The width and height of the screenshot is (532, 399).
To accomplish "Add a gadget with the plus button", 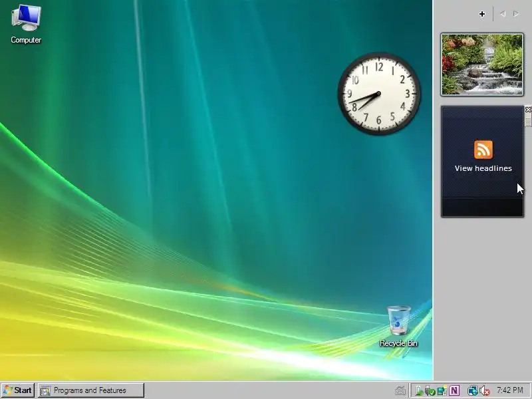I will (x=481, y=14).
